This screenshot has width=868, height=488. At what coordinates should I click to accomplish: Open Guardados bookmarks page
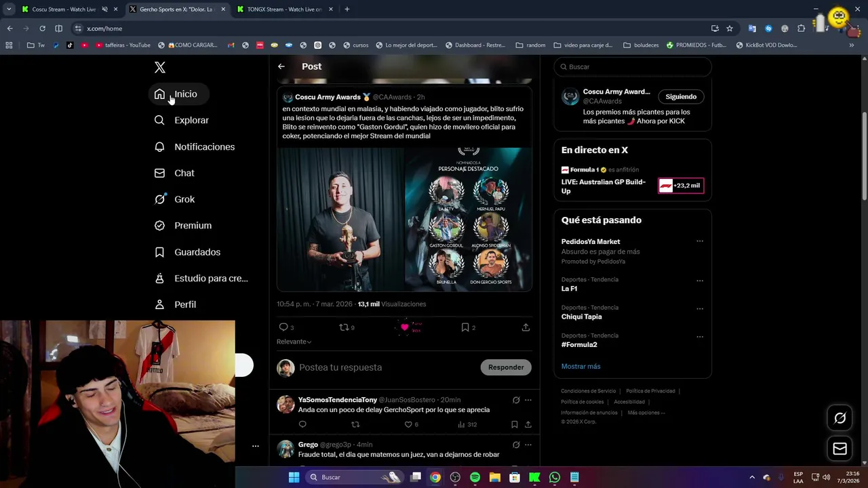(188, 252)
